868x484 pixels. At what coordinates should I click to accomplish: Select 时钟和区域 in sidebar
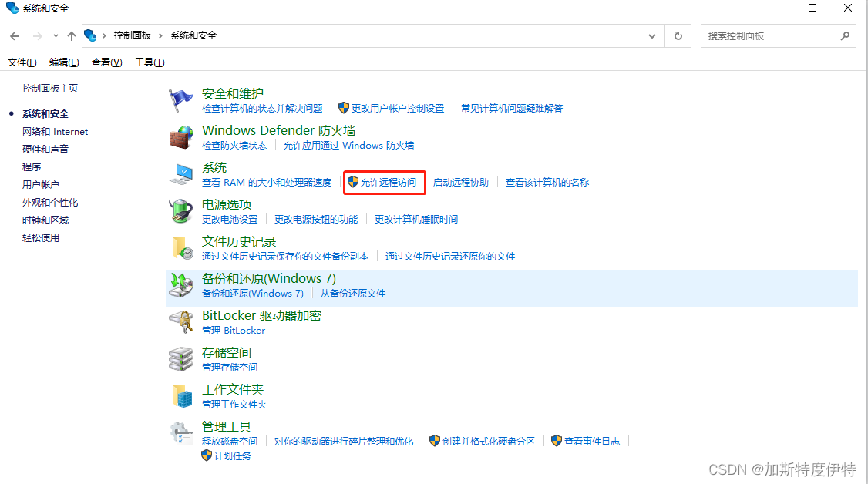pyautogui.click(x=45, y=220)
